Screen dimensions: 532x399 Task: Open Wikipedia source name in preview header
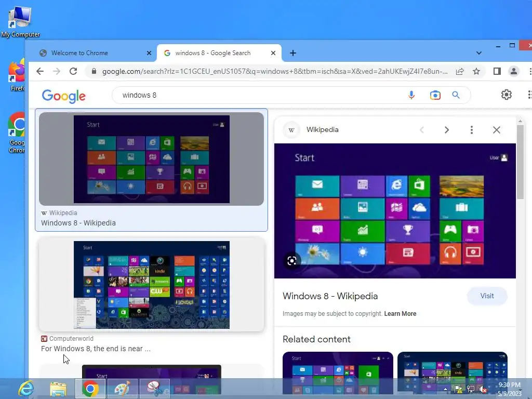pyautogui.click(x=322, y=129)
